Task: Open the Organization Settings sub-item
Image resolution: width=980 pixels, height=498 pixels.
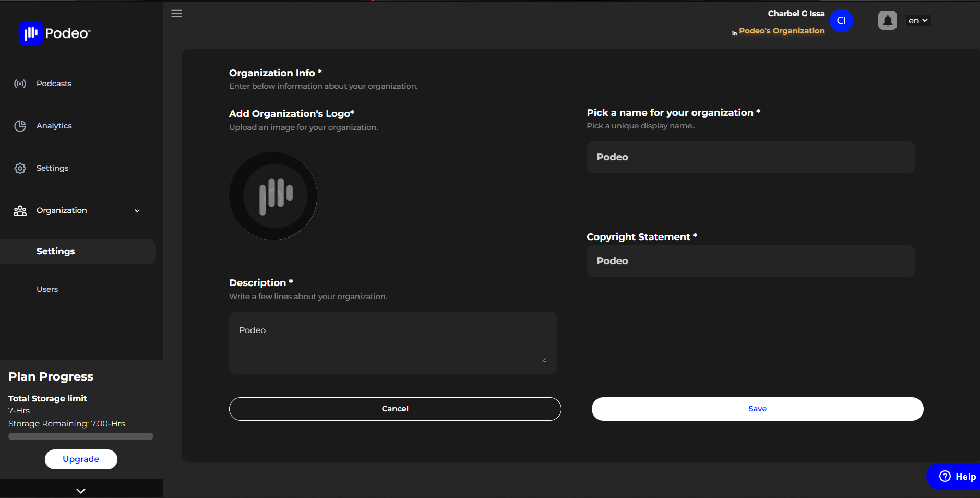Action: [78, 251]
